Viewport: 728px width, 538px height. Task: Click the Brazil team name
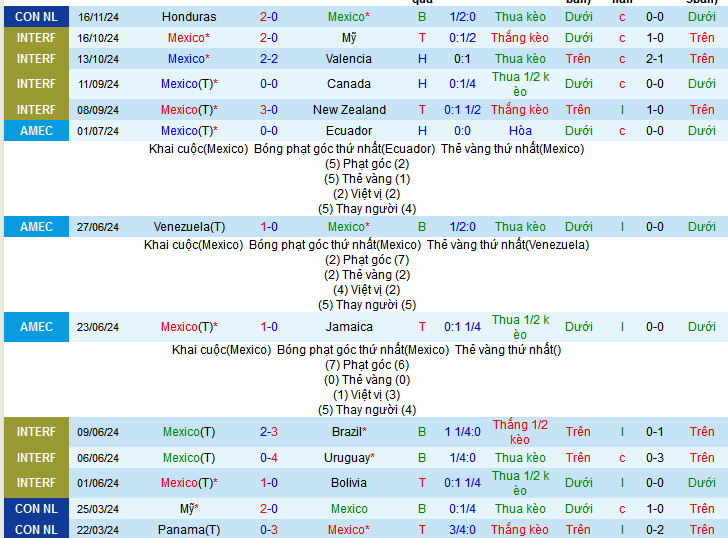click(348, 432)
